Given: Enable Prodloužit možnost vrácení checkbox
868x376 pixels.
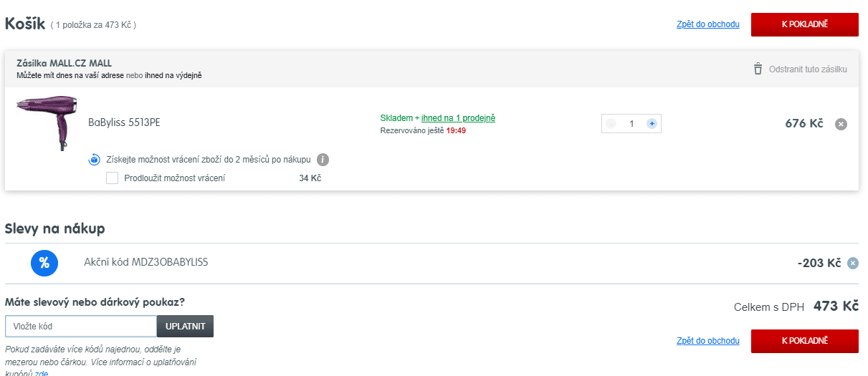Looking at the screenshot, I should pos(112,178).
